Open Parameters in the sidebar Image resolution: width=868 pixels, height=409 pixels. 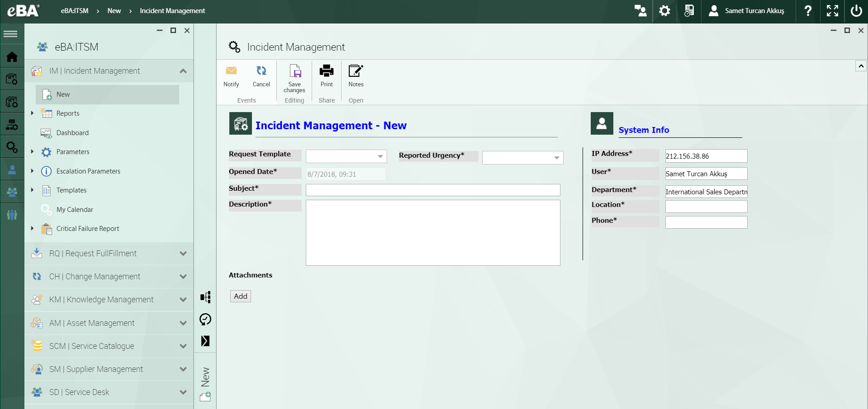[x=73, y=152]
